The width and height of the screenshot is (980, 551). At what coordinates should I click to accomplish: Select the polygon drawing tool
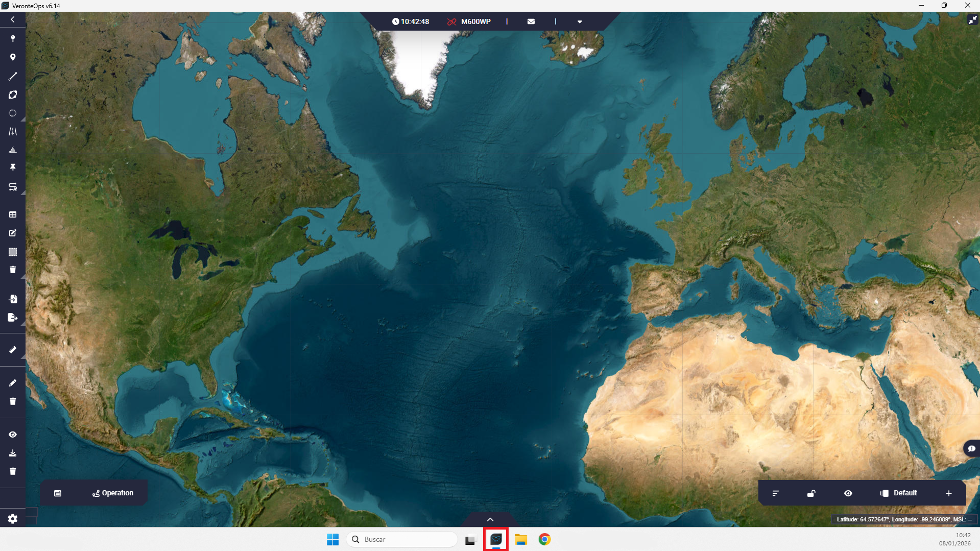point(13,95)
